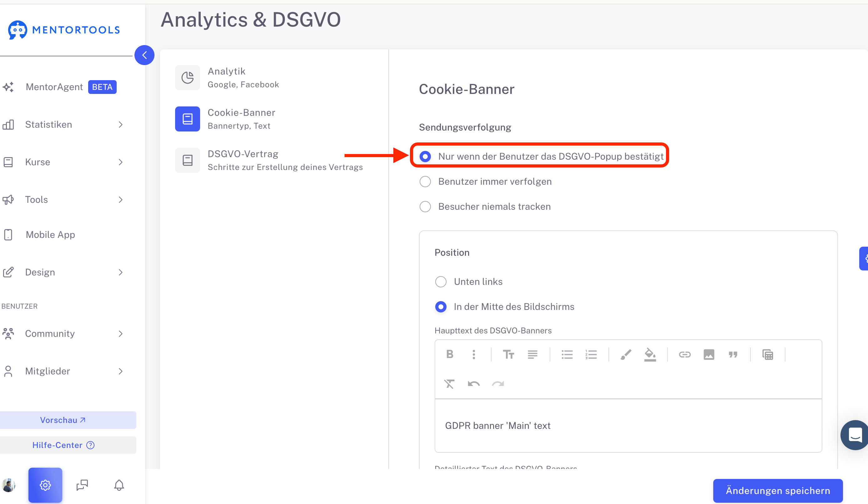868x504 pixels.
Task: Open the DSGVO-Vertrag section
Action: click(269, 160)
